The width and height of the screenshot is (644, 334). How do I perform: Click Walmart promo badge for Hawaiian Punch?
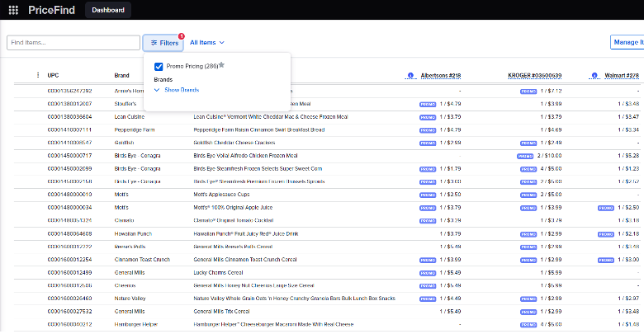click(x=606, y=234)
